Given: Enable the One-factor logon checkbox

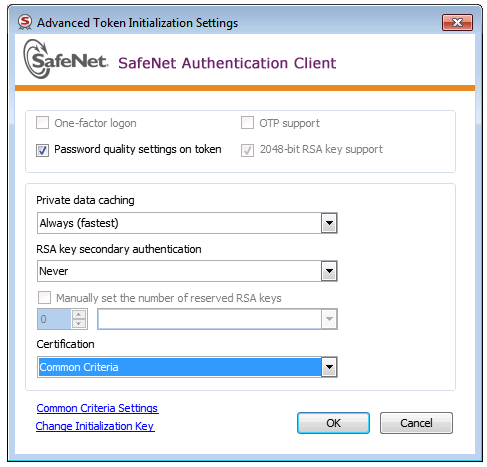Looking at the screenshot, I should 42,123.
